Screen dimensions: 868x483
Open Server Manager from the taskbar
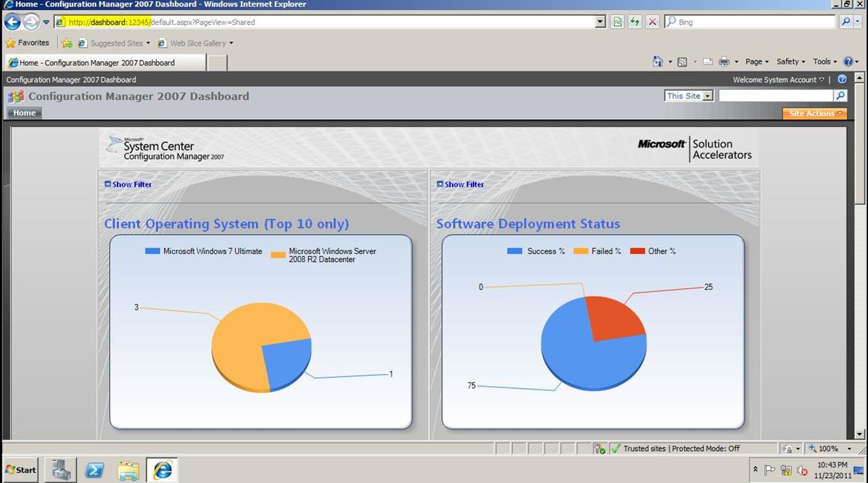(x=61, y=469)
